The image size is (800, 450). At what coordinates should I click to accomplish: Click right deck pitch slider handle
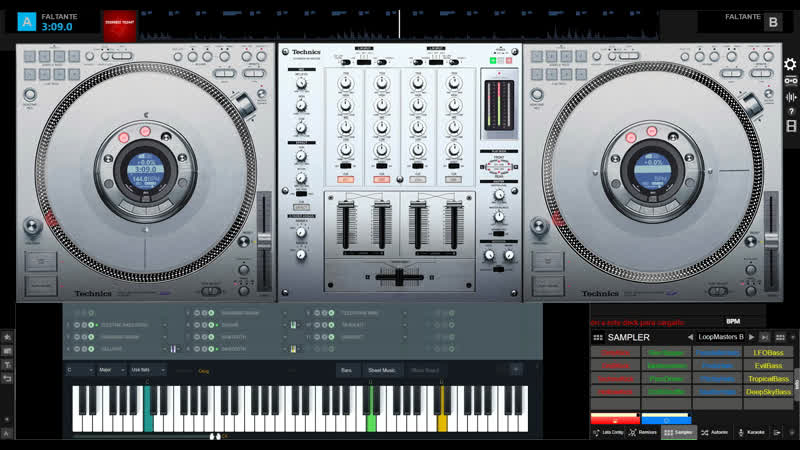771,241
